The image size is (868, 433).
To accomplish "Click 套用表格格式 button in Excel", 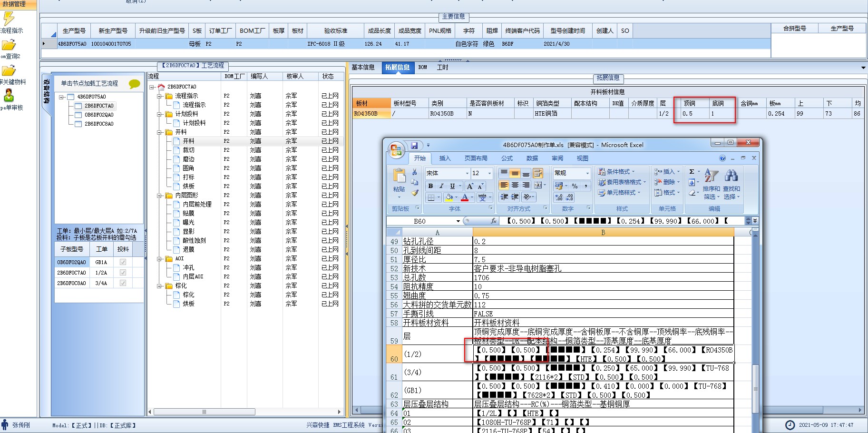I will pos(622,182).
